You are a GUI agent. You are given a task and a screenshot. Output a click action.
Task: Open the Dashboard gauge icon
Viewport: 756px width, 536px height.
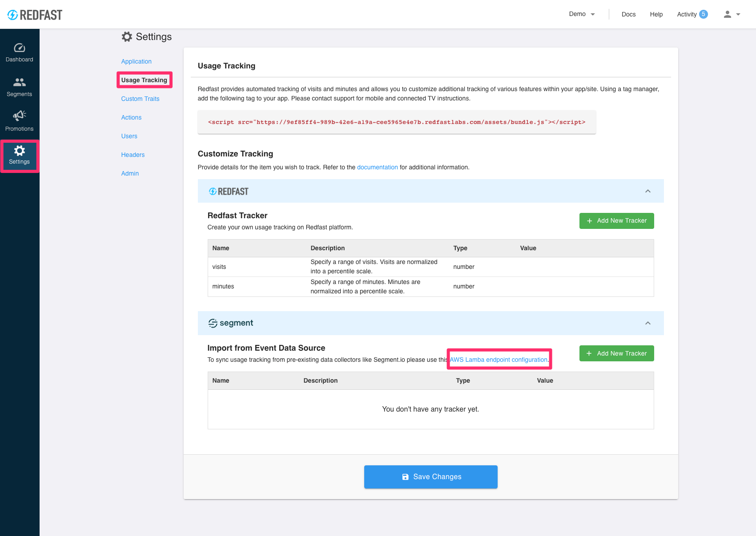[x=20, y=48]
